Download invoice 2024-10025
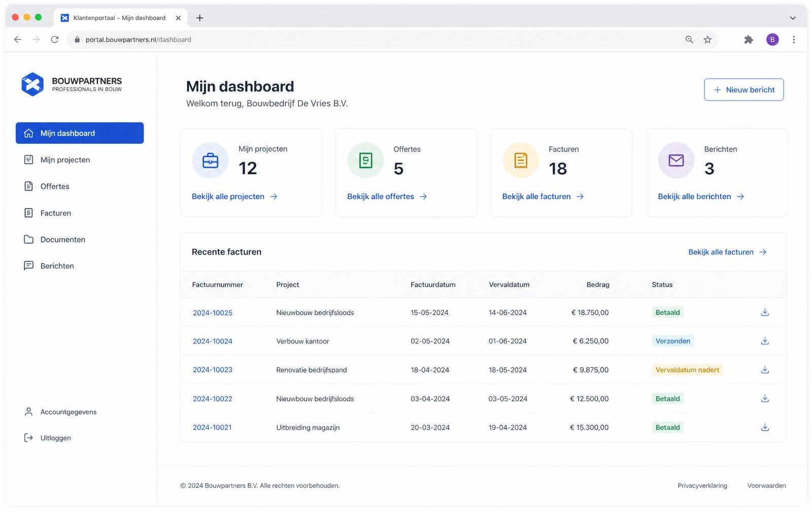 tap(765, 312)
